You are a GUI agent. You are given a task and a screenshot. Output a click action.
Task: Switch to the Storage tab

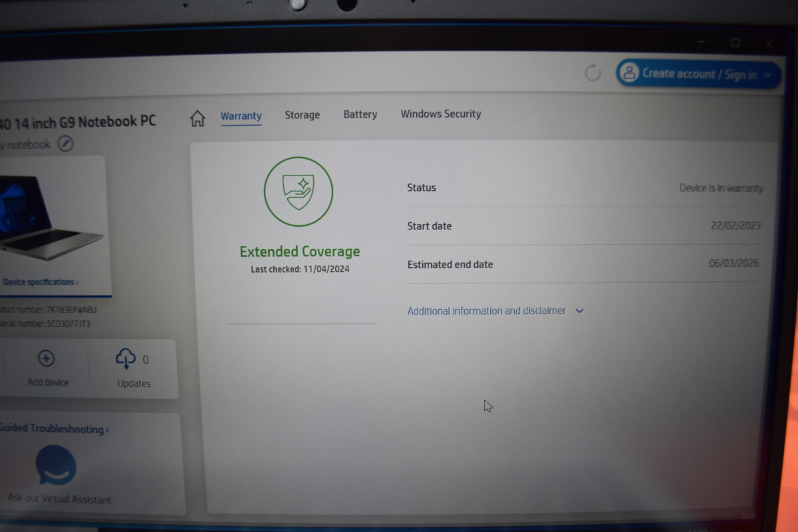302,115
